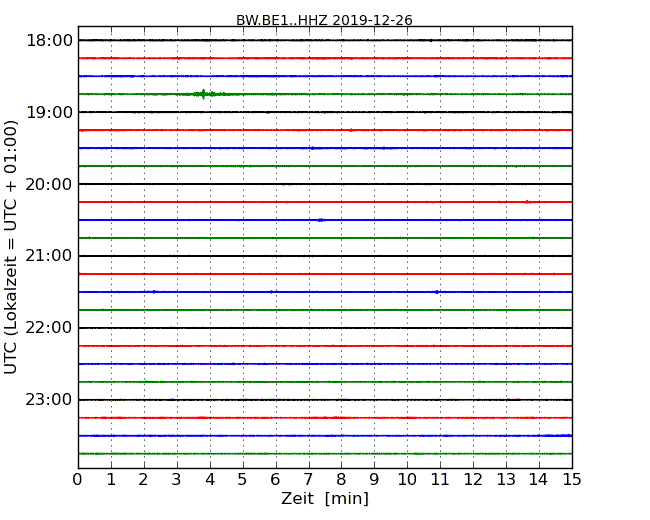Click the 11 minute tick label
The height and width of the screenshot is (520, 650).
(x=440, y=480)
